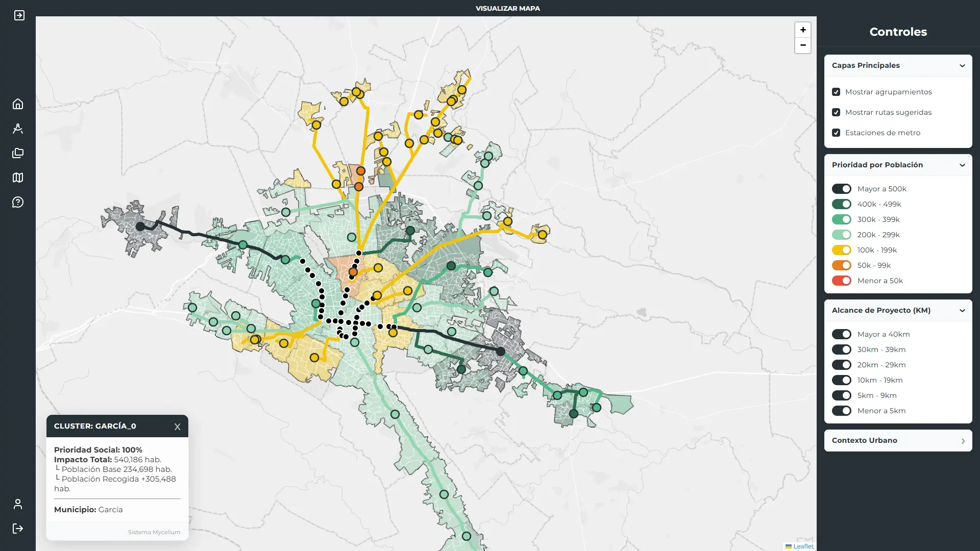Viewport: 980px width, 551px height.
Task: Click the Municipio: García text
Action: (88, 510)
